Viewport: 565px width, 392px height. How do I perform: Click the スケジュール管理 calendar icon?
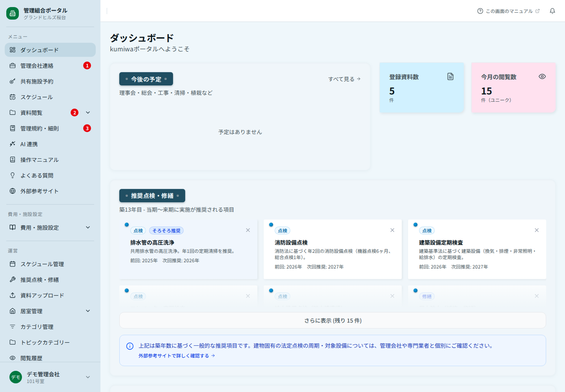13,264
